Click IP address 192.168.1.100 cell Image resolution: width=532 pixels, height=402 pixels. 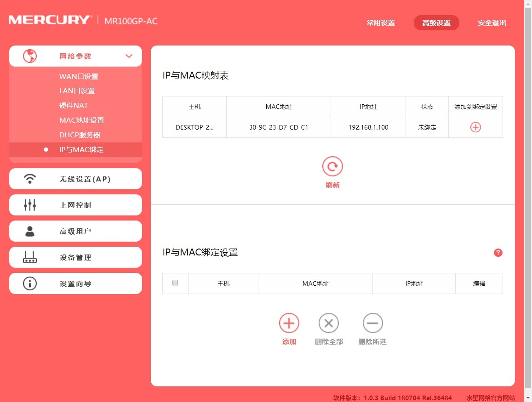click(368, 127)
